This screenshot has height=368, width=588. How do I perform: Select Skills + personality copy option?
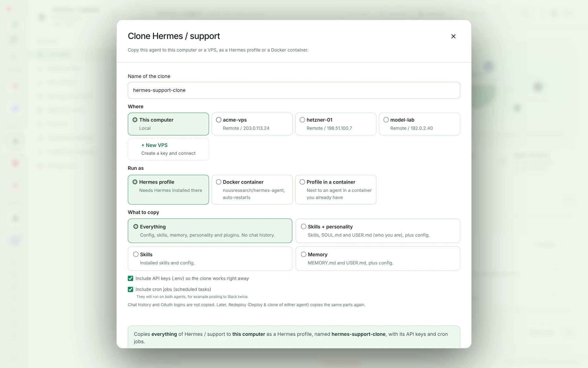378,231
